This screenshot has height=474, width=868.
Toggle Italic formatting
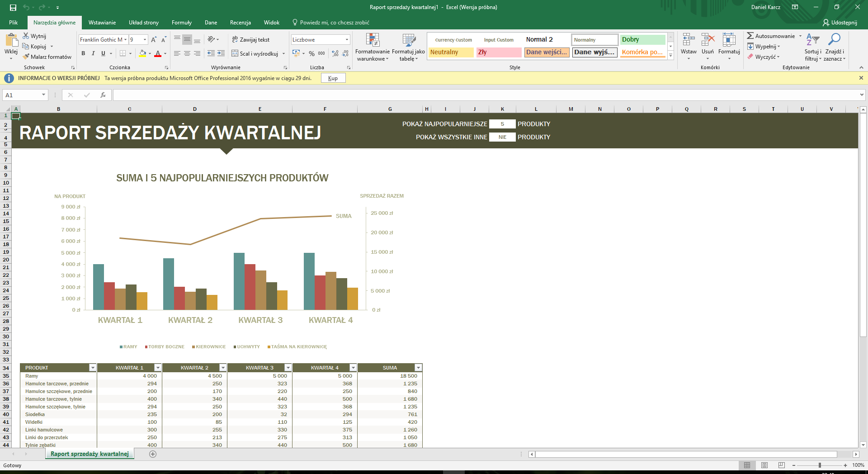(93, 53)
